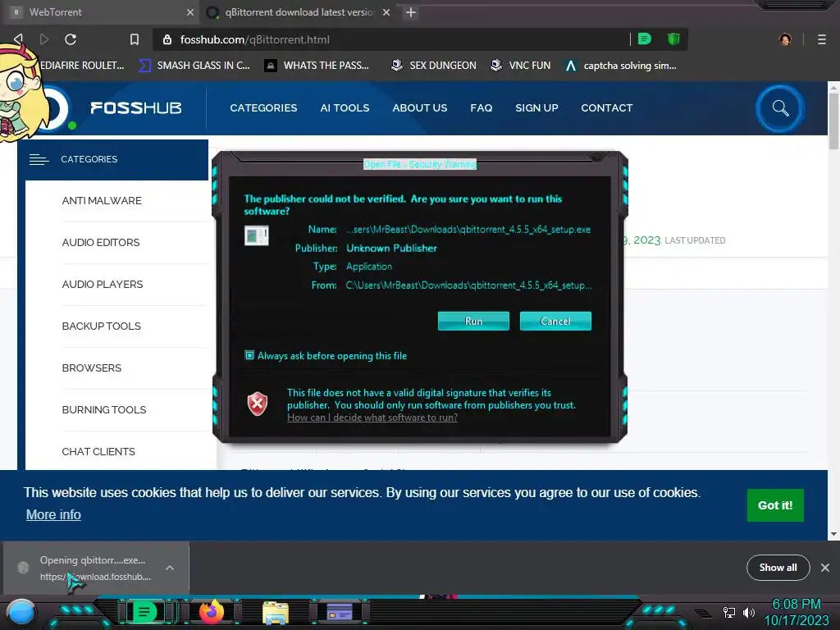Select ANTI MALWARE category
The image size is (840, 630).
(102, 200)
